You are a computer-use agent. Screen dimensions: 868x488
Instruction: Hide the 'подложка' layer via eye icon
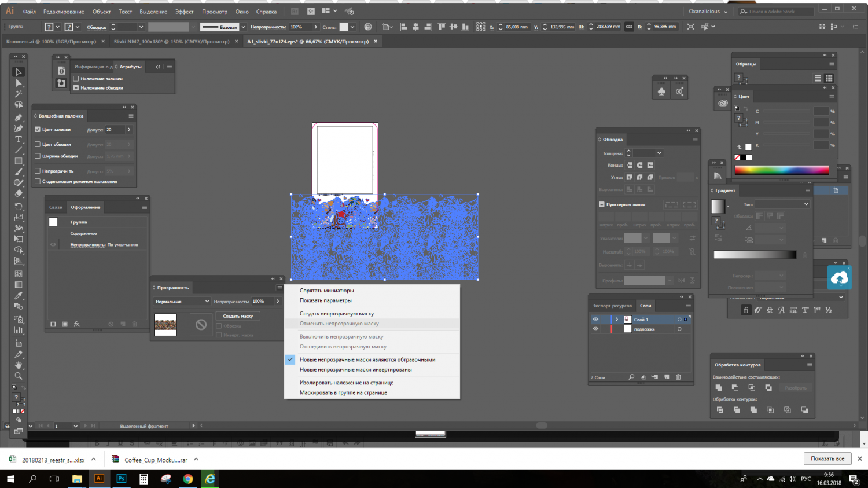[x=595, y=329]
